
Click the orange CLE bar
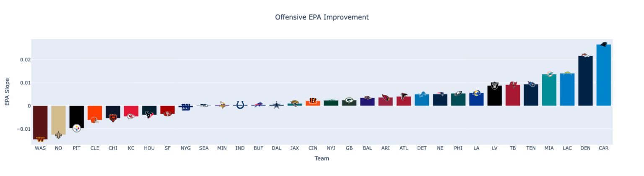pyautogui.click(x=95, y=111)
